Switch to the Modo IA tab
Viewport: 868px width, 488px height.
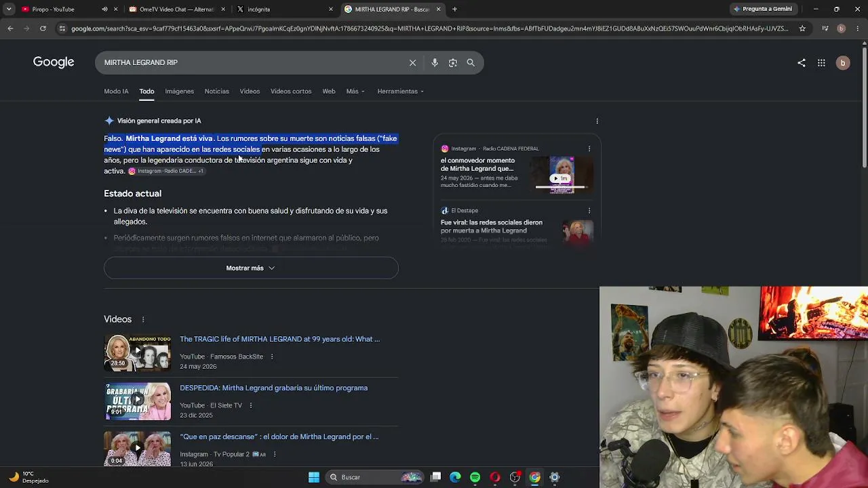[116, 91]
